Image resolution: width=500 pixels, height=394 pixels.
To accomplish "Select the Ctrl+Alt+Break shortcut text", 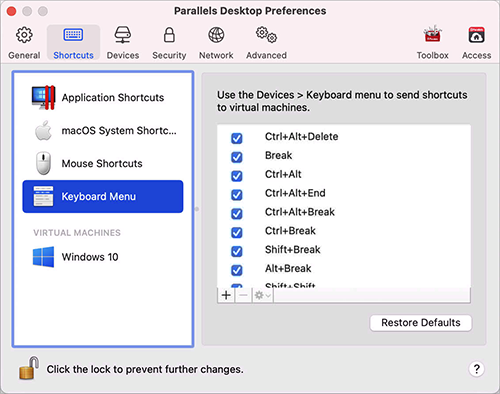I will coord(300,212).
